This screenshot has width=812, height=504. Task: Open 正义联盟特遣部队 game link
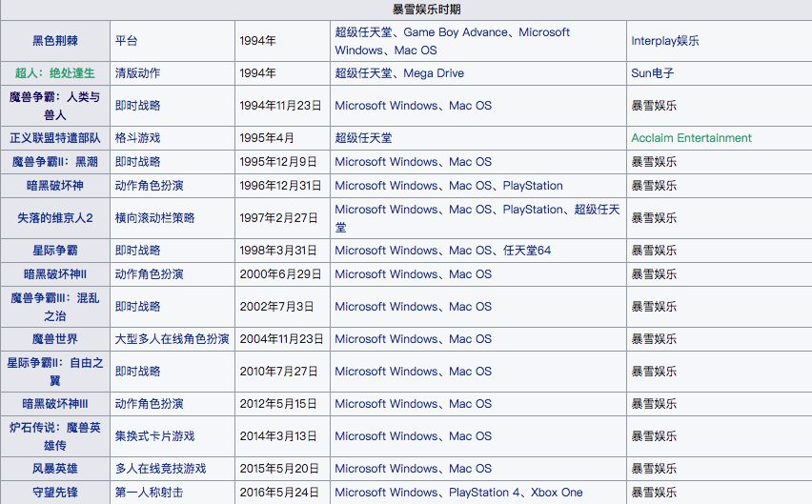pyautogui.click(x=55, y=138)
